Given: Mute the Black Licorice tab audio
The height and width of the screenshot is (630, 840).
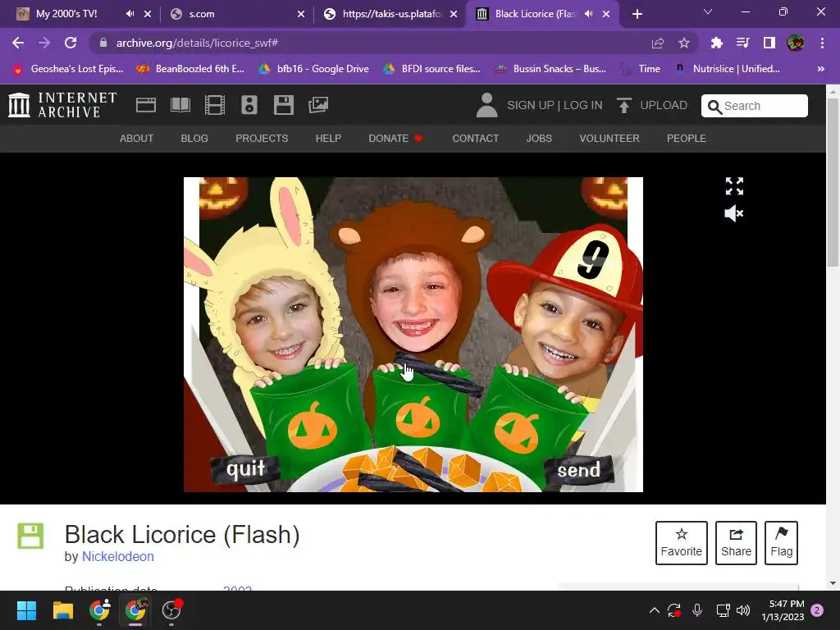Looking at the screenshot, I should coord(588,14).
